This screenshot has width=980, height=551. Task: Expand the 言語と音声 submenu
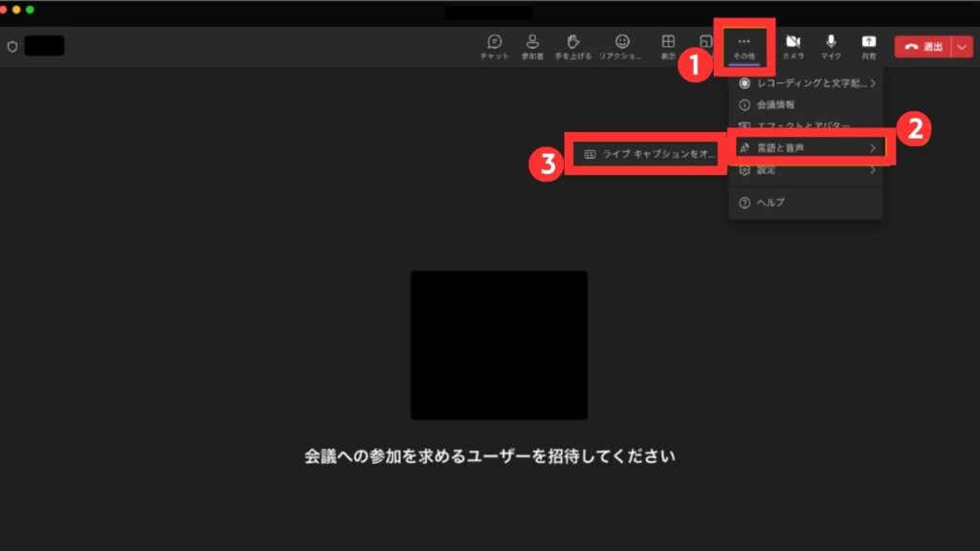tap(804, 149)
